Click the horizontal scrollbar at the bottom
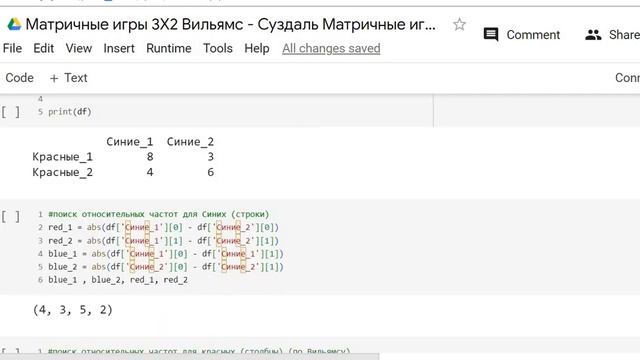This screenshot has height=360, width=640. pos(189,357)
